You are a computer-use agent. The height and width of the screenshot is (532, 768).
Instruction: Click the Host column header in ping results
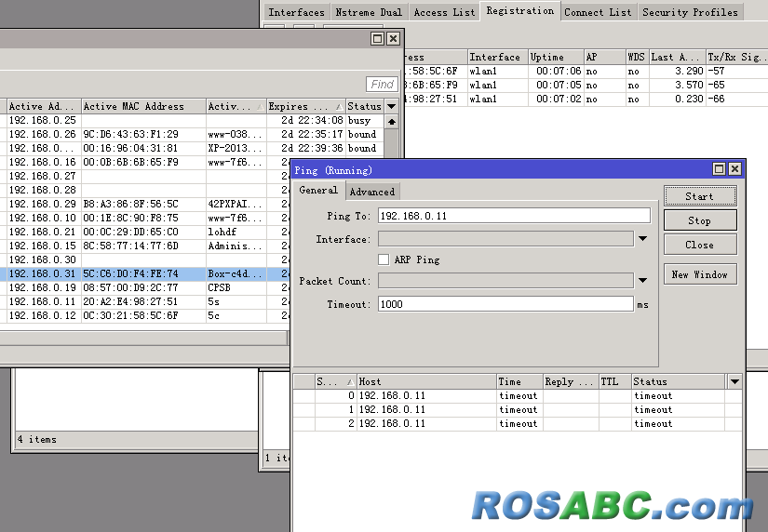point(426,381)
